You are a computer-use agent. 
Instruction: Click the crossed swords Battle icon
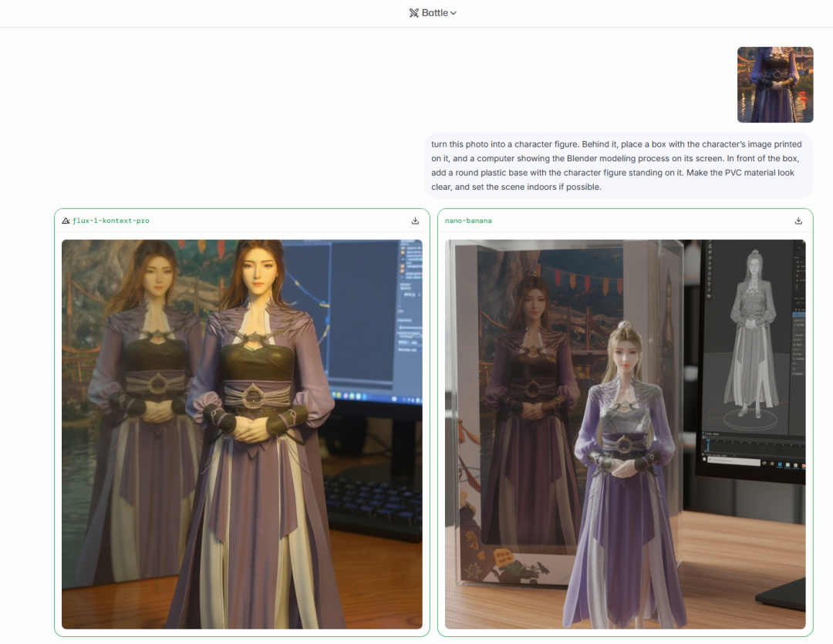[x=414, y=13]
